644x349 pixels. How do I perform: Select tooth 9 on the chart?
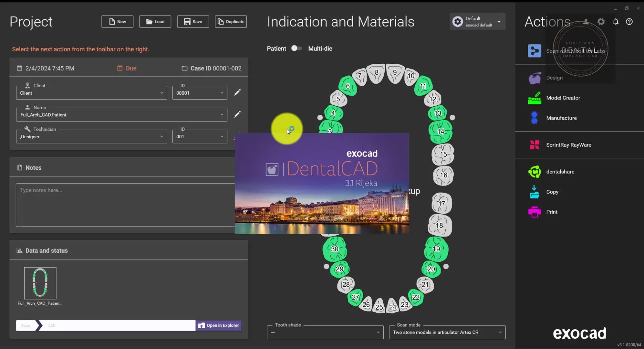point(395,73)
